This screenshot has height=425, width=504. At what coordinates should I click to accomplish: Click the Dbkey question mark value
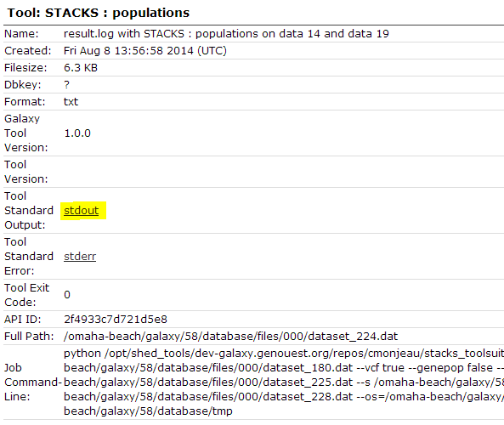pyautogui.click(x=66, y=85)
